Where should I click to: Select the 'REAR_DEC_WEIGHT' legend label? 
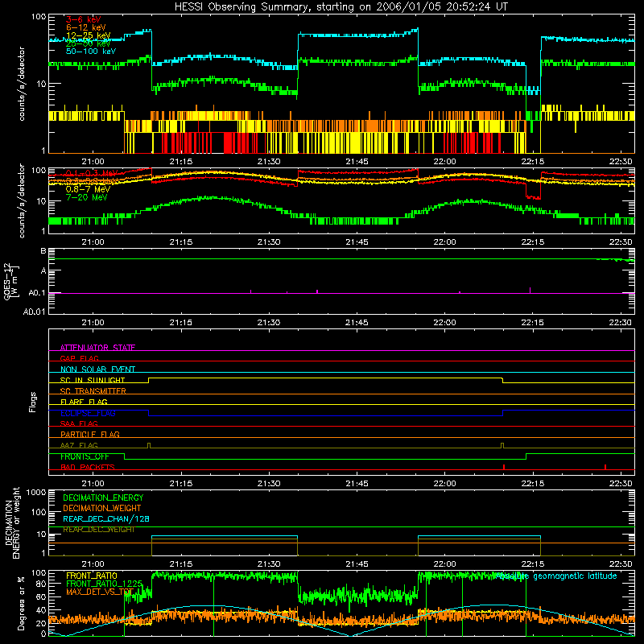click(98, 530)
